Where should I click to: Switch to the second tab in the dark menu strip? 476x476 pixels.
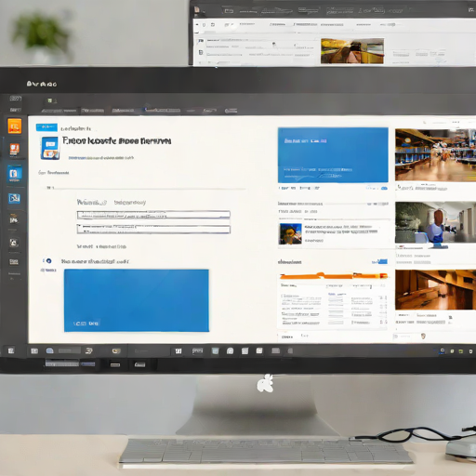[93, 111]
